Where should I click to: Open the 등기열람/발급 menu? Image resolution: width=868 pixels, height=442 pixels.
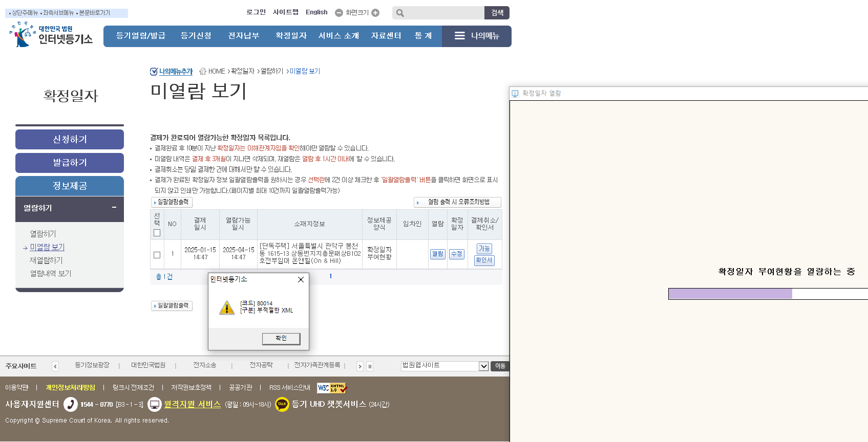tap(141, 36)
